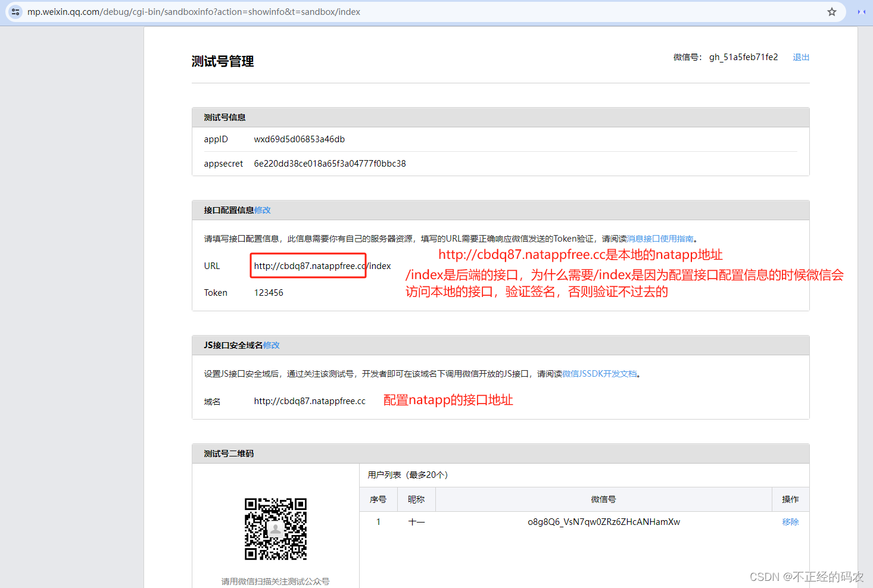Click the test account QR code
The height and width of the screenshot is (588, 873).
coord(276,529)
